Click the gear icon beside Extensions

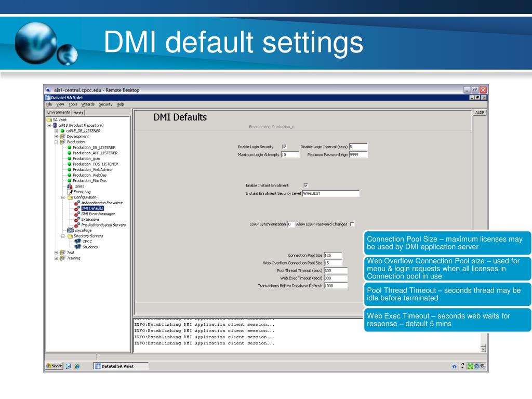77,220
